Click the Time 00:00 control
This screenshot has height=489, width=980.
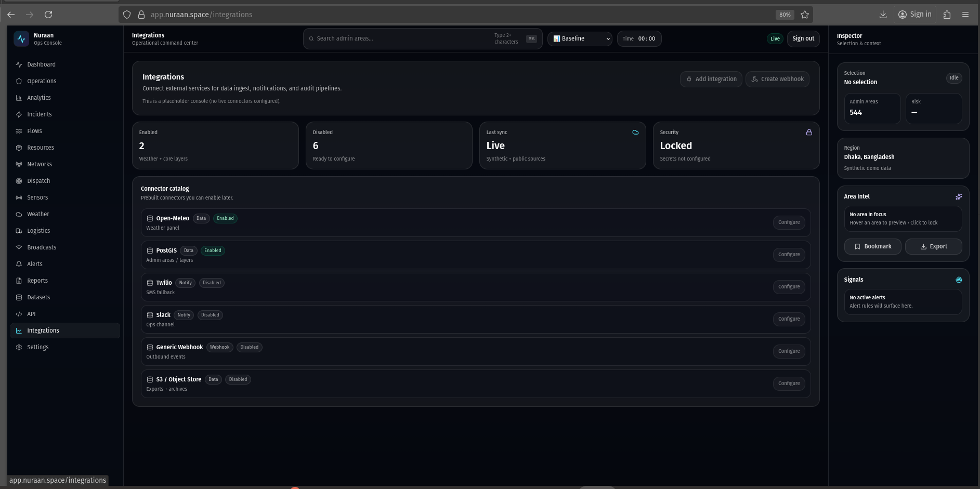pyautogui.click(x=639, y=39)
